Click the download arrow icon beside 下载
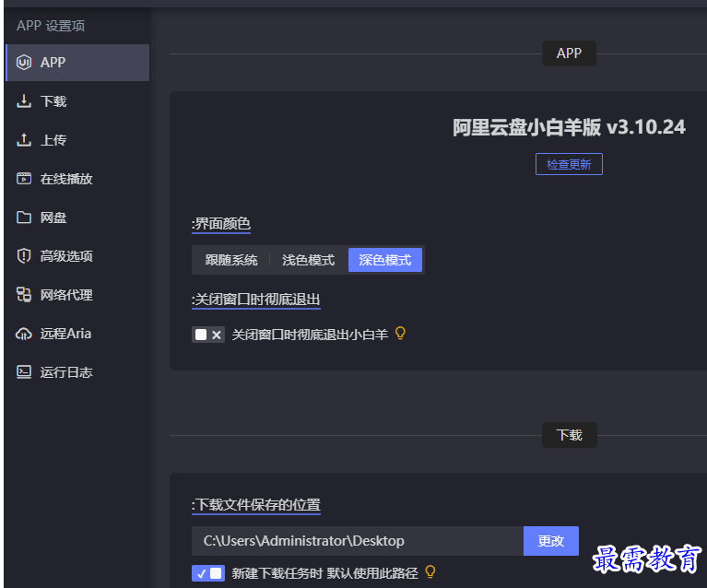The width and height of the screenshot is (707, 588). tap(24, 101)
